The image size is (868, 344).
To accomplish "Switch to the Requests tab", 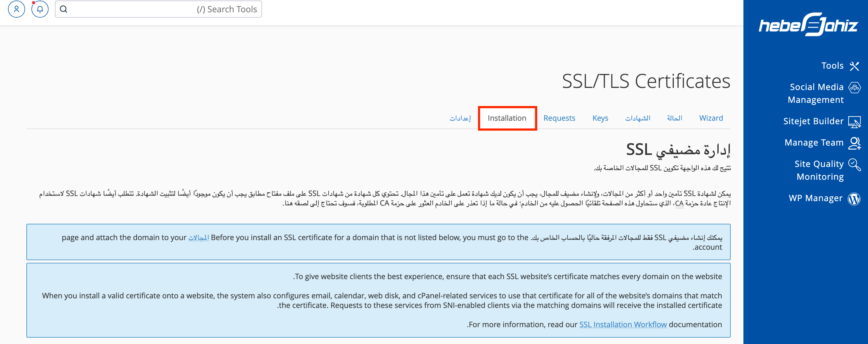I will tap(559, 118).
